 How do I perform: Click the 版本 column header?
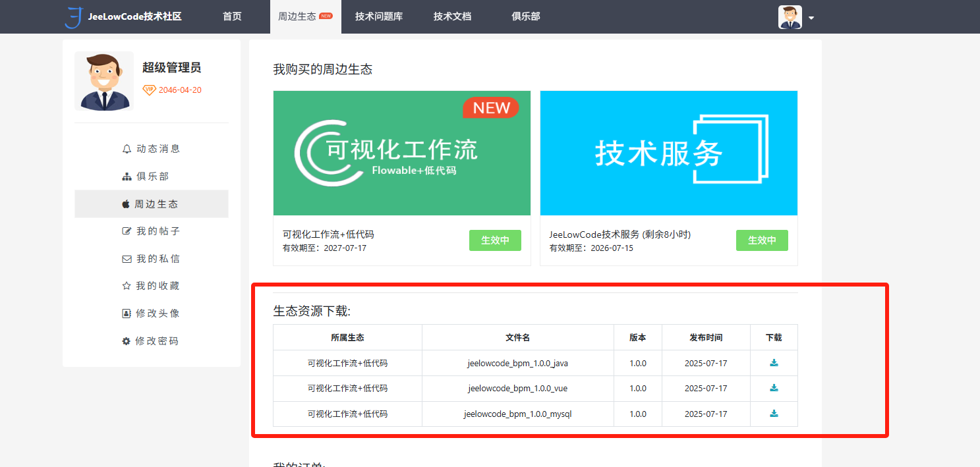pyautogui.click(x=637, y=337)
